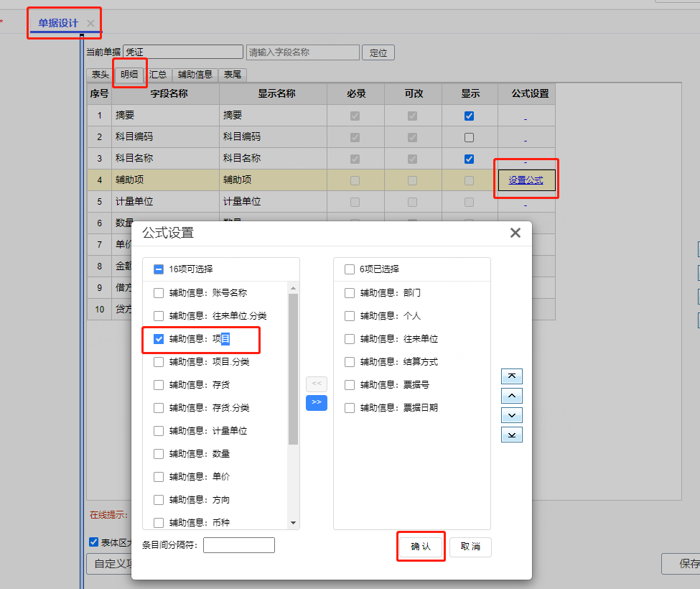The image size is (700, 589).
Task: Toggle the 显示 checkbox on the 摘要 row
Action: click(x=470, y=115)
